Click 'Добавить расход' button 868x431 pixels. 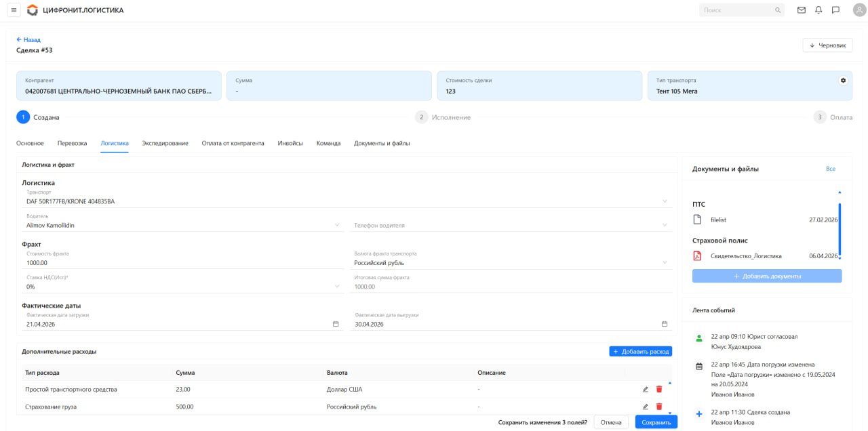pyautogui.click(x=640, y=351)
